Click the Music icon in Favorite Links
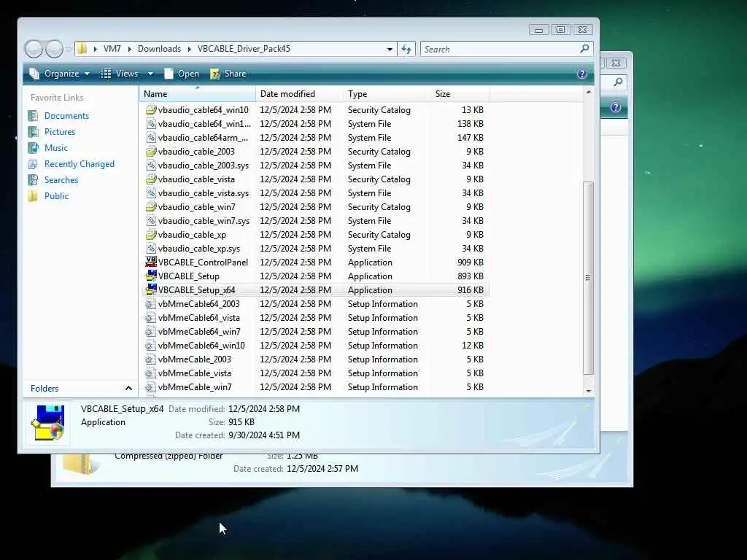This screenshot has width=747, height=560. 33,147
